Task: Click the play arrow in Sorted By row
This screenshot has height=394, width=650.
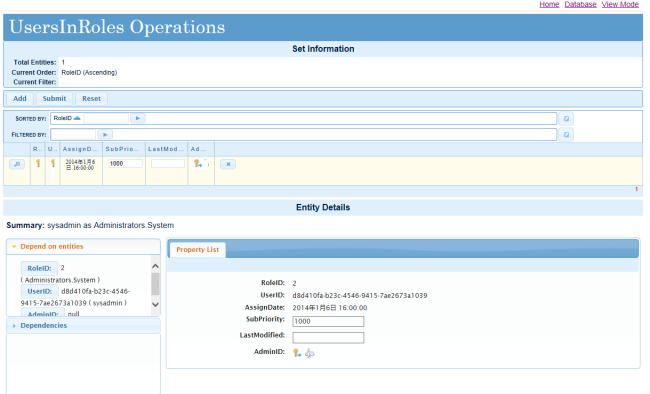Action: [x=138, y=118]
